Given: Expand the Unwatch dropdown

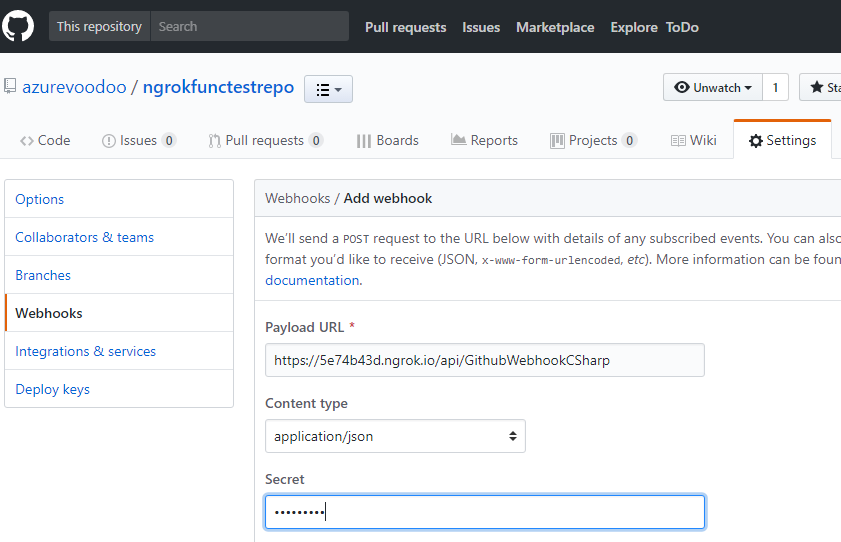Looking at the screenshot, I should coord(713,87).
